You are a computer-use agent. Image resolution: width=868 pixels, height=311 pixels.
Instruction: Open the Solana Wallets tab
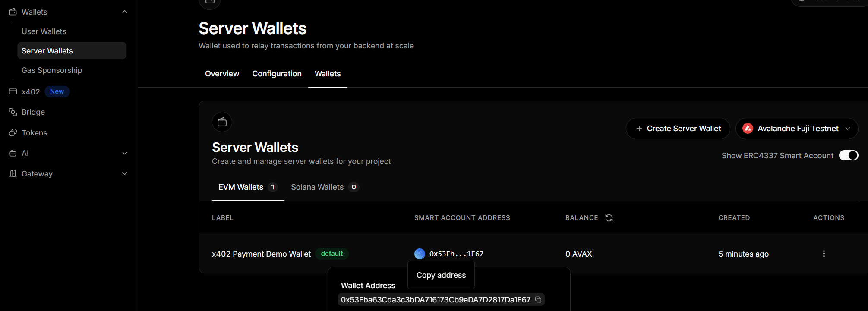point(317,187)
